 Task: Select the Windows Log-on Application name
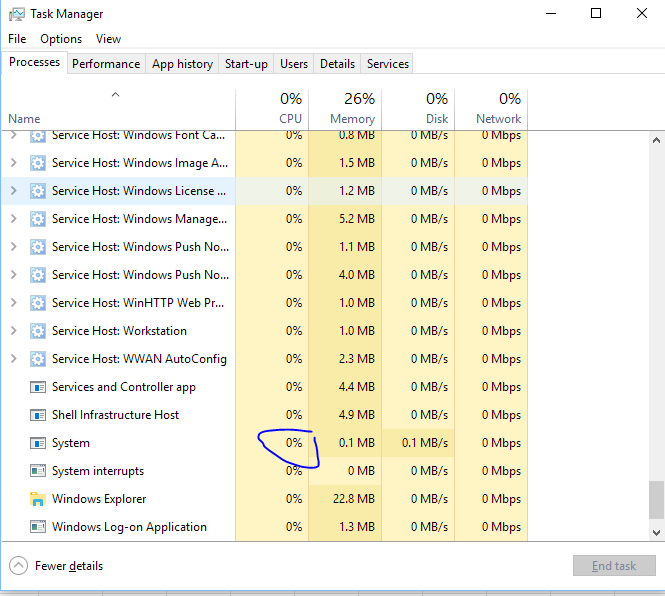point(129,527)
